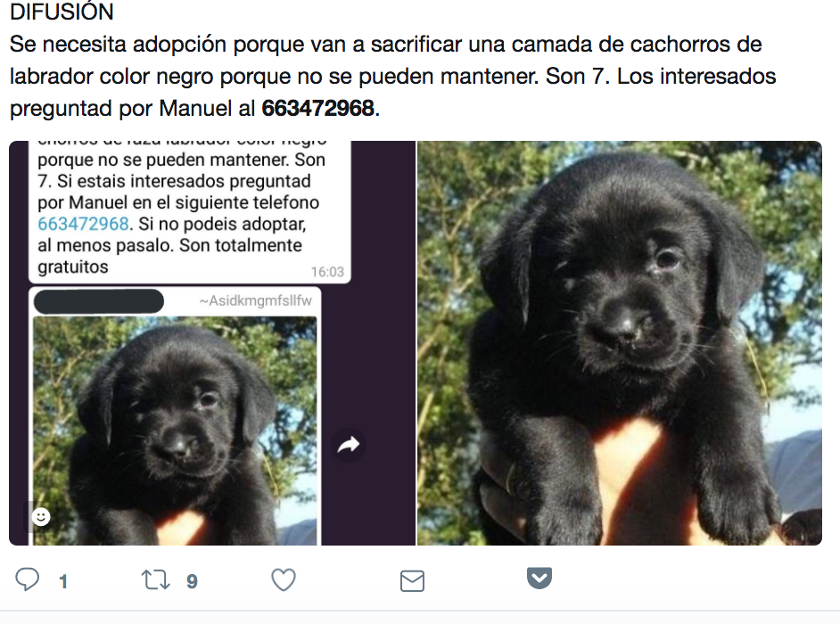
Task: Click the forward arrow in WhatsApp screenshot
Action: pyautogui.click(x=349, y=445)
